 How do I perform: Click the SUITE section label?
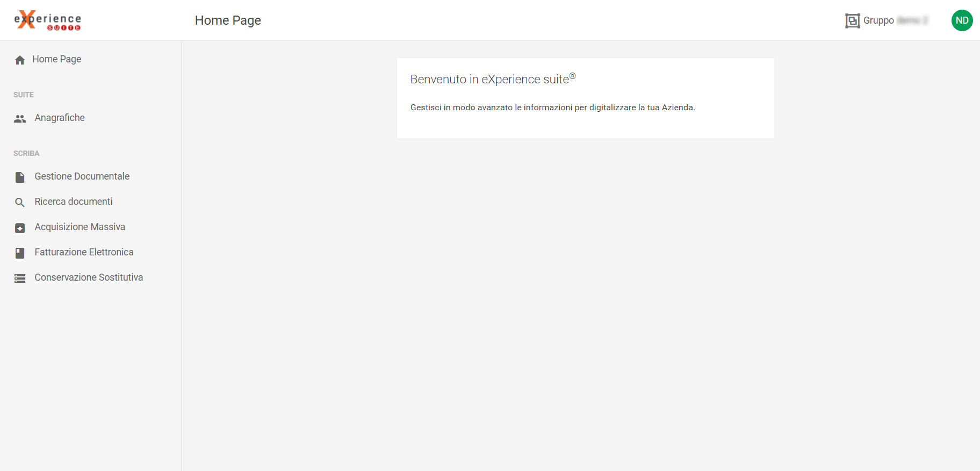(x=24, y=95)
